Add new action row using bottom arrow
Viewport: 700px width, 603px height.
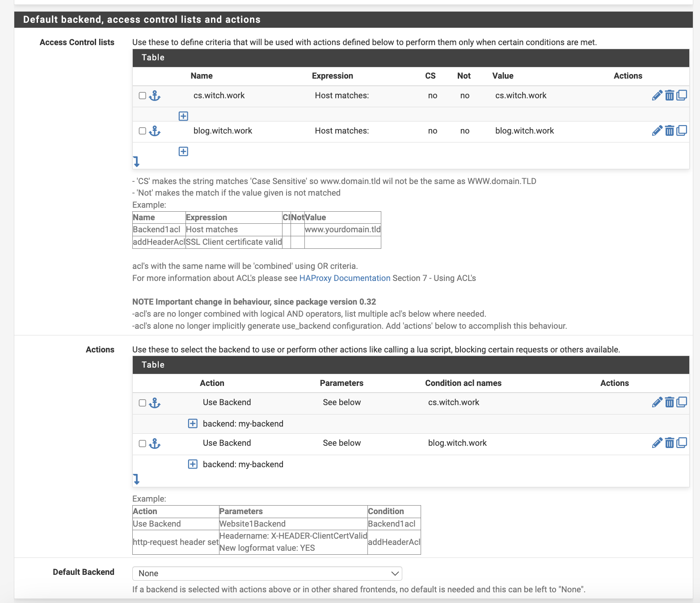[x=136, y=479]
